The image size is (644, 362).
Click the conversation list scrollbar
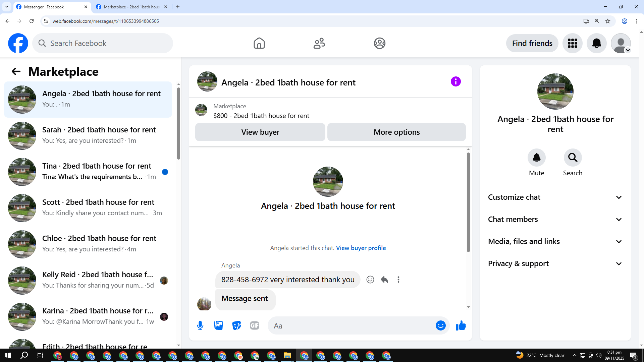pyautogui.click(x=178, y=123)
